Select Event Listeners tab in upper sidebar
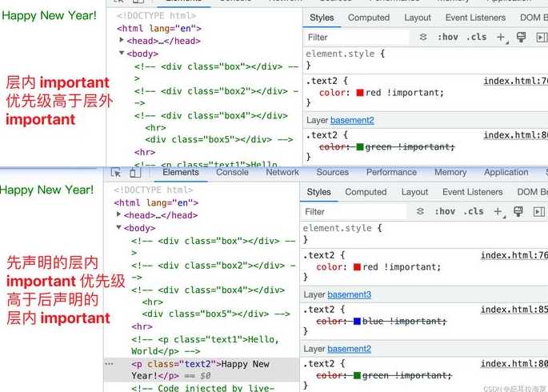This screenshot has width=548, height=392. click(475, 18)
